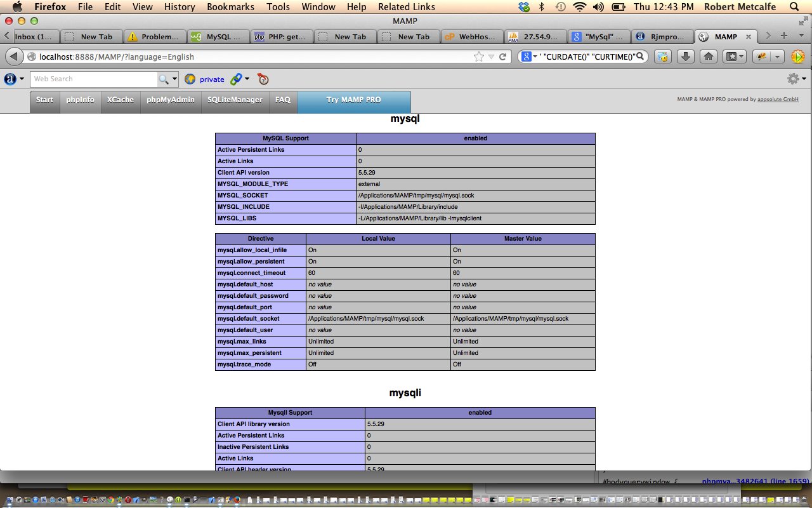Open the appsolute GmbH link
This screenshot has height=508, width=812.
point(778,100)
